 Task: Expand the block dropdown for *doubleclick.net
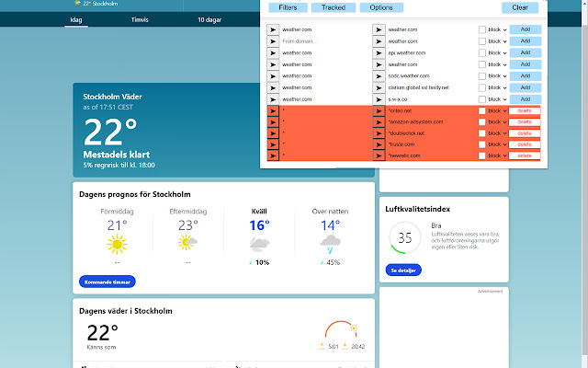point(498,133)
